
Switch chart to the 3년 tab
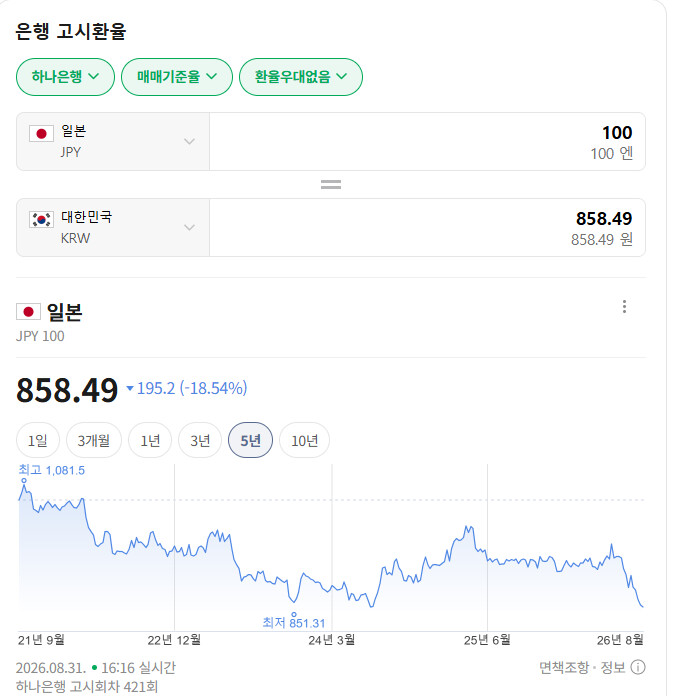200,440
